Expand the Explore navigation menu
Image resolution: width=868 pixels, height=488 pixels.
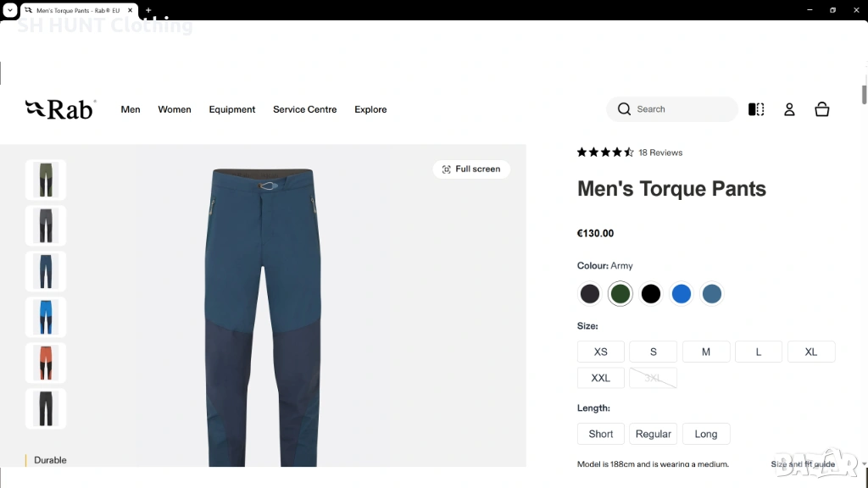pos(370,109)
